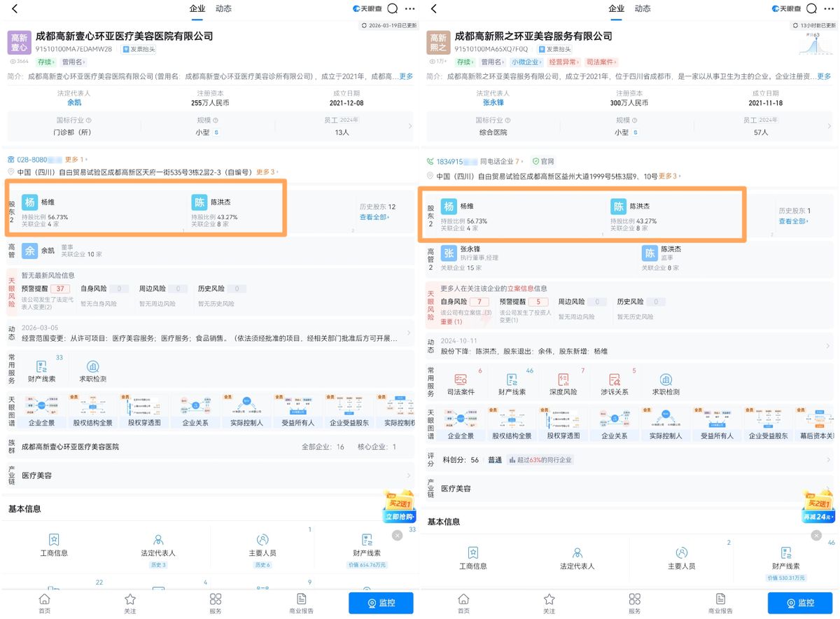Tap 关注 star in 壹心环亚 bottom bar

pyautogui.click(x=130, y=604)
